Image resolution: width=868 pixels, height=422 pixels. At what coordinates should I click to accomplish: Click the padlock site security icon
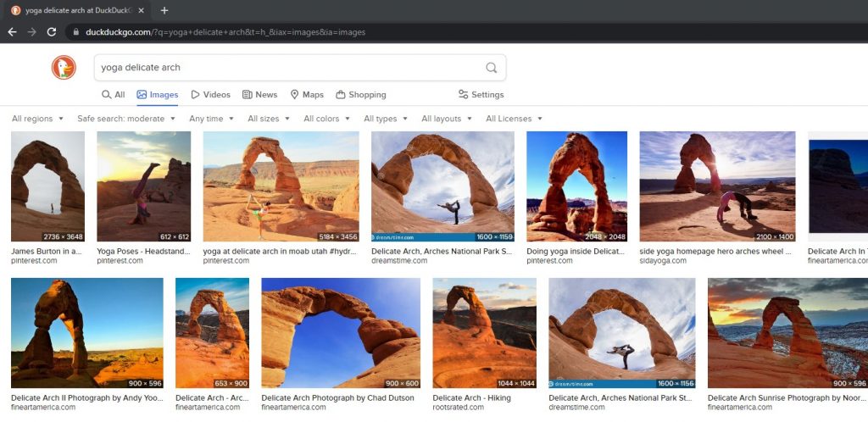pyautogui.click(x=76, y=32)
